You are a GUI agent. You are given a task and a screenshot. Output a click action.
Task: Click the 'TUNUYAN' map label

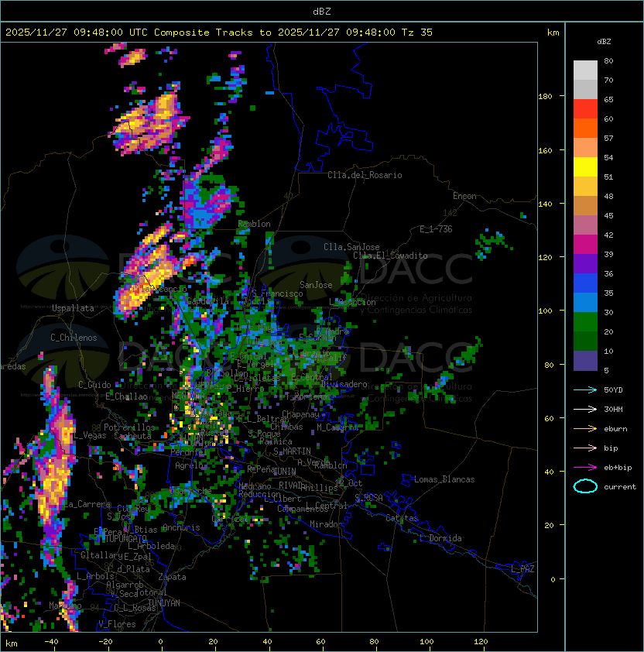click(164, 603)
